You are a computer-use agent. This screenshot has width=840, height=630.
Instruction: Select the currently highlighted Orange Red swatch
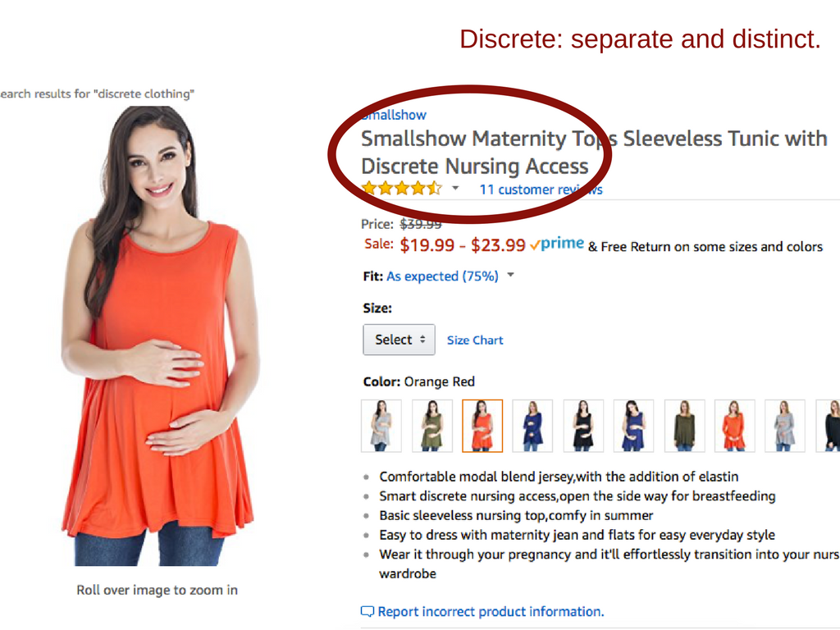(482, 426)
